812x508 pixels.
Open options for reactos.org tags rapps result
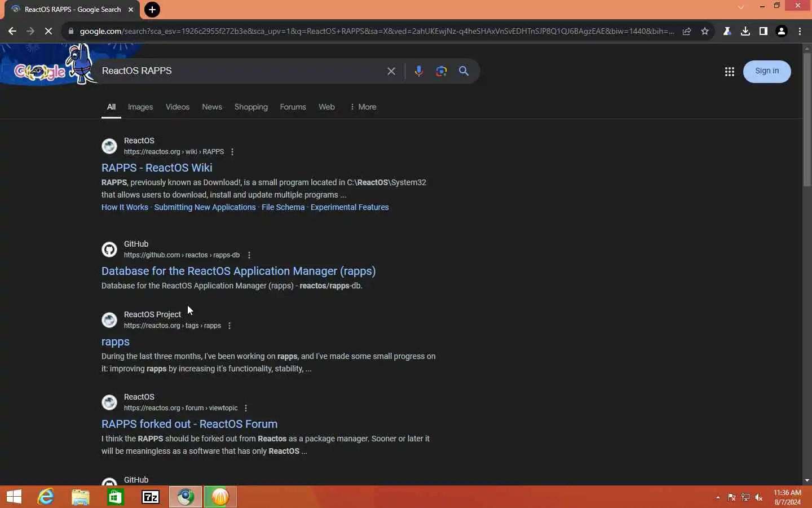[229, 326]
